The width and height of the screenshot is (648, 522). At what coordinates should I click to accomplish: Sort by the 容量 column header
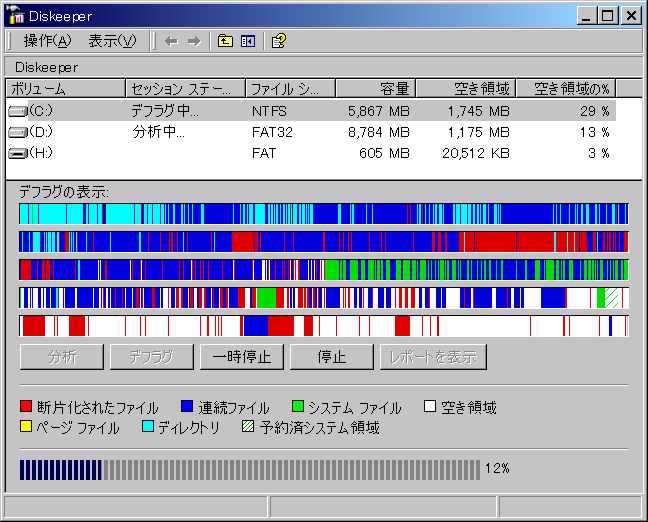(375, 88)
